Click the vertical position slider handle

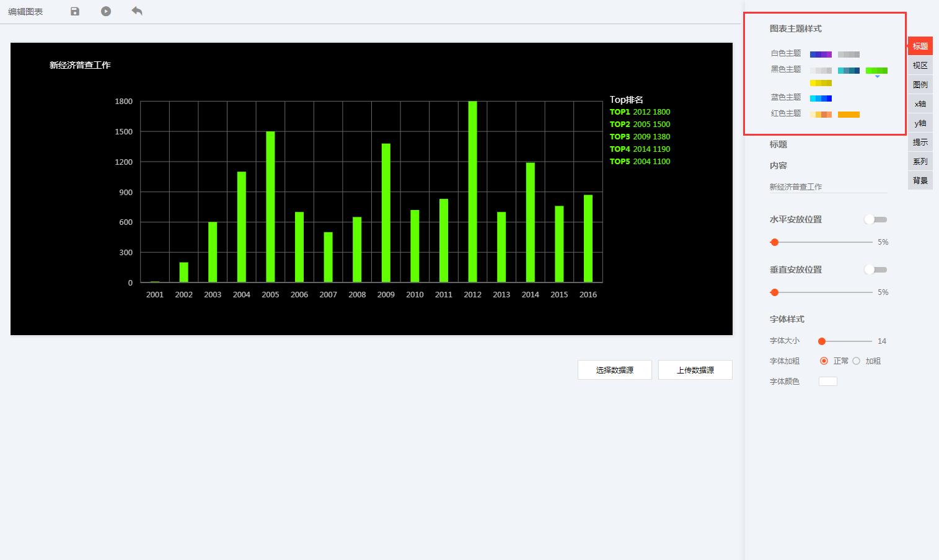click(x=774, y=292)
